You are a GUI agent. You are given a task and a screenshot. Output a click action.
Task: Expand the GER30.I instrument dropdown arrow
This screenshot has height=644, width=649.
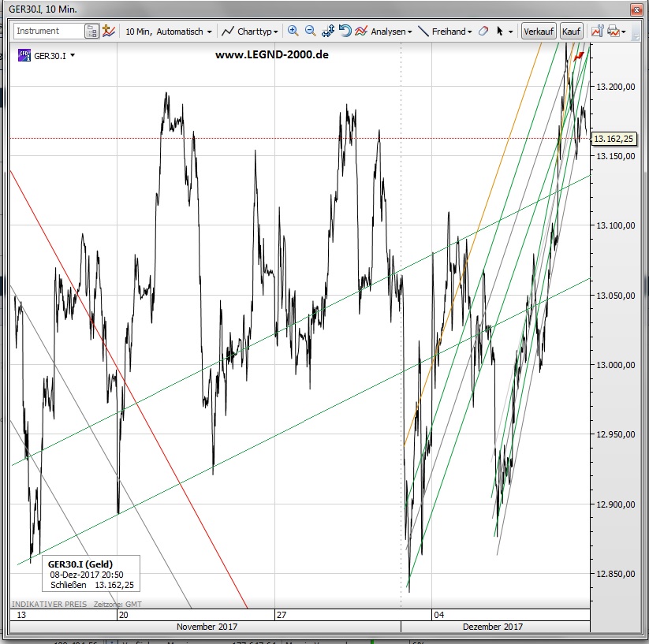[73, 56]
